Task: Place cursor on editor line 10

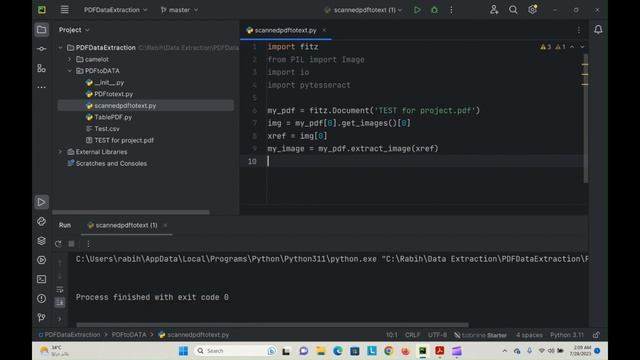Action: coord(424,161)
